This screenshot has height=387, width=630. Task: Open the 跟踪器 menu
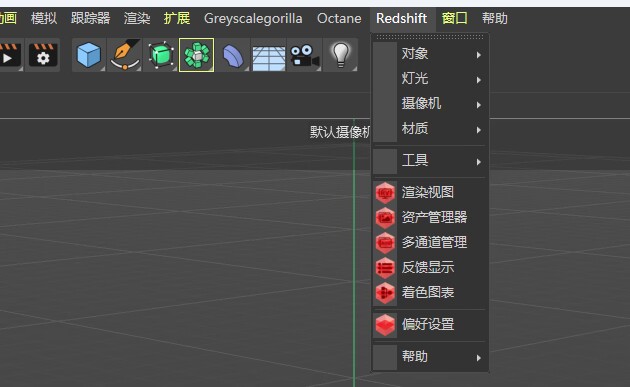tap(90, 18)
